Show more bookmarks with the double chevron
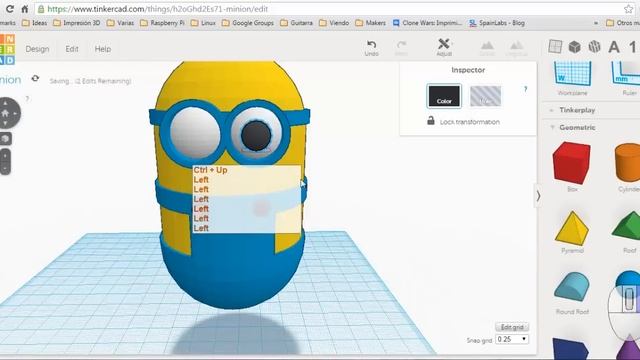Viewport: 640px width, 360px height. 596,23
